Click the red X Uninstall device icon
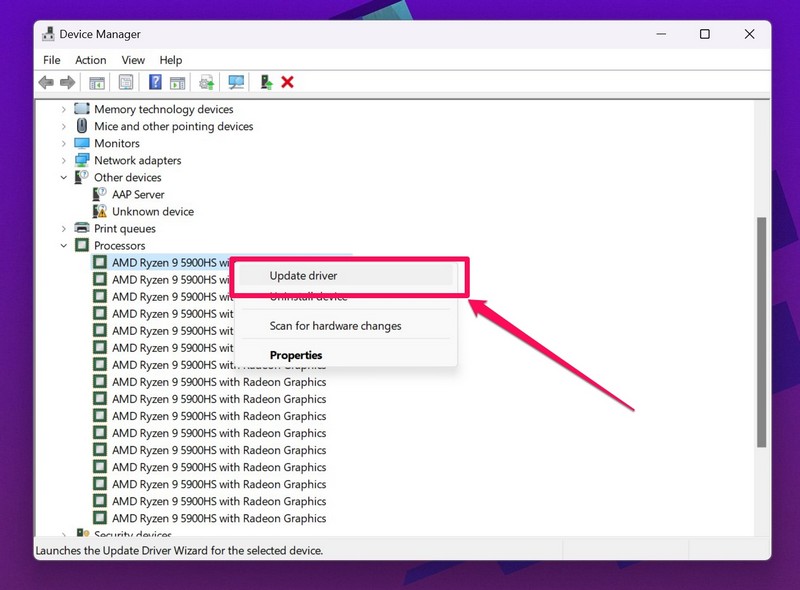800x590 pixels. click(288, 82)
